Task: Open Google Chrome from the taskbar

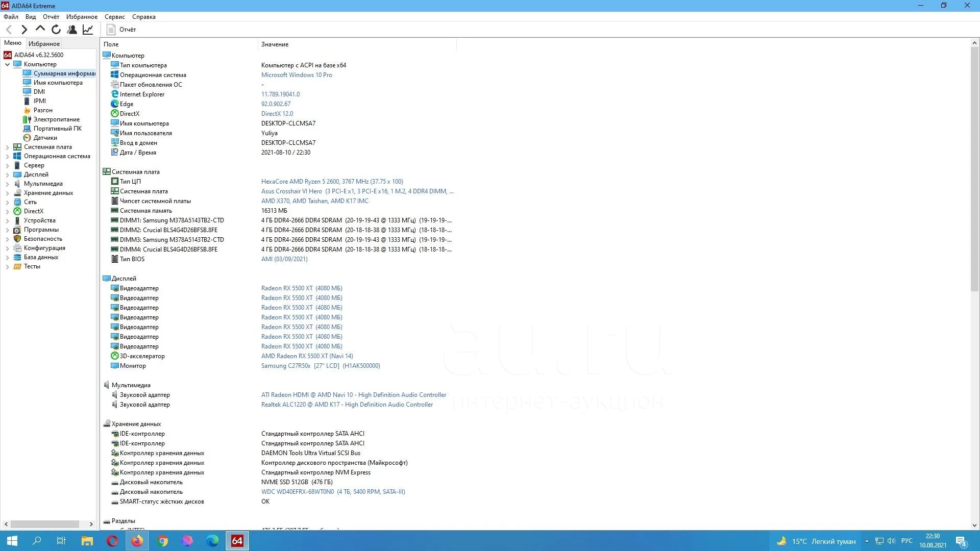Action: pyautogui.click(x=162, y=541)
